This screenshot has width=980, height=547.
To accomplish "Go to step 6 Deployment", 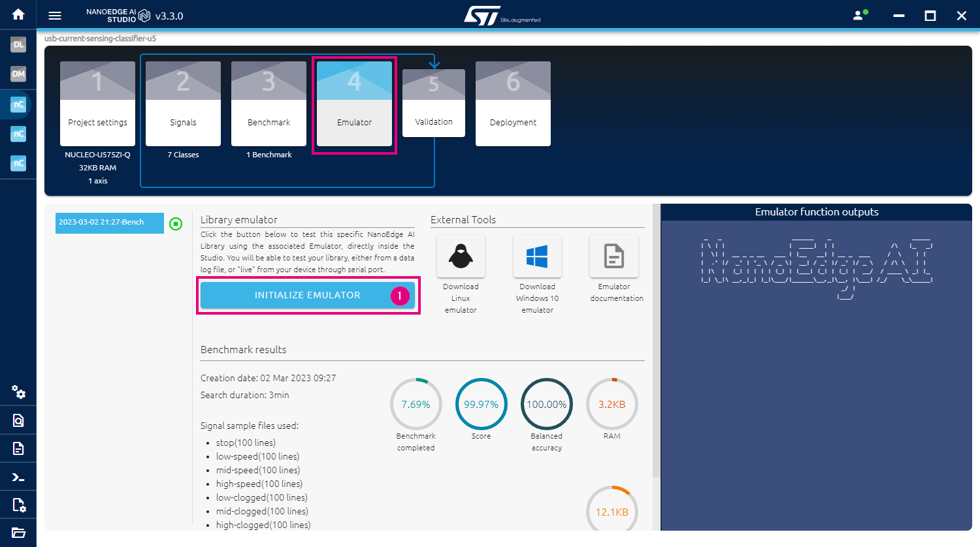I will (x=513, y=104).
